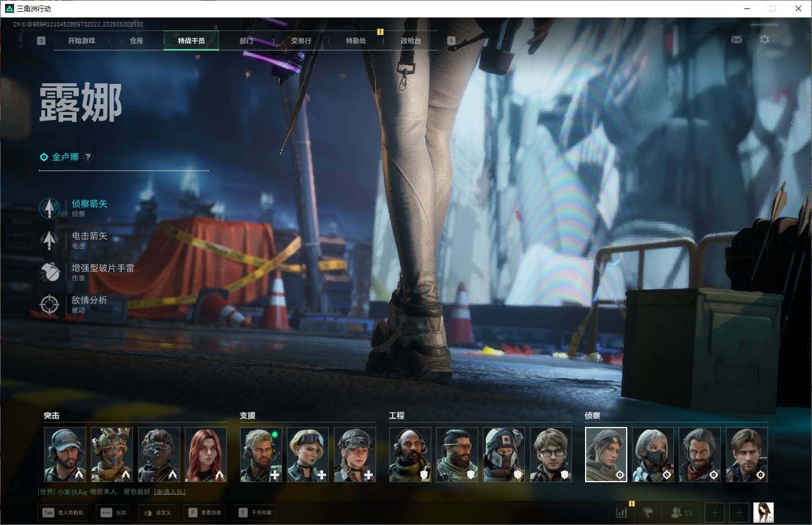Click the 金卢娜 skin name label
This screenshot has width=812, height=525.
tap(65, 157)
